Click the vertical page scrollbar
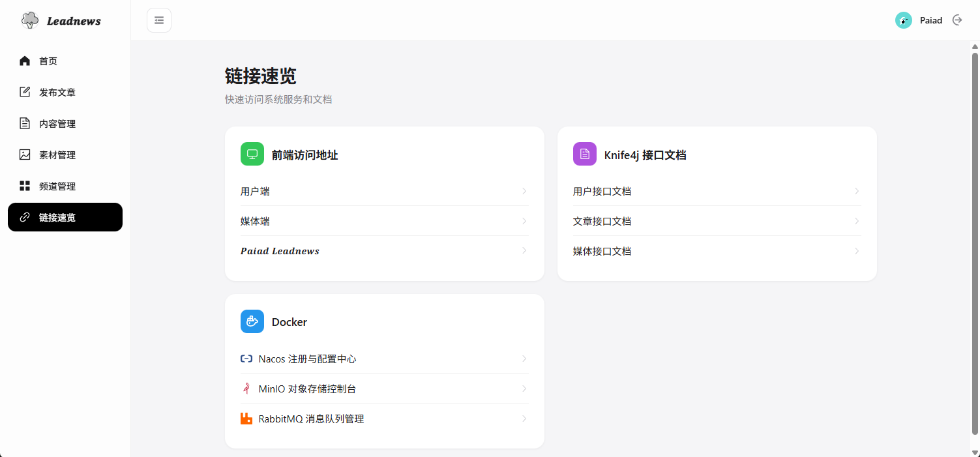Screen dimensions: 980x457 [975, 241]
